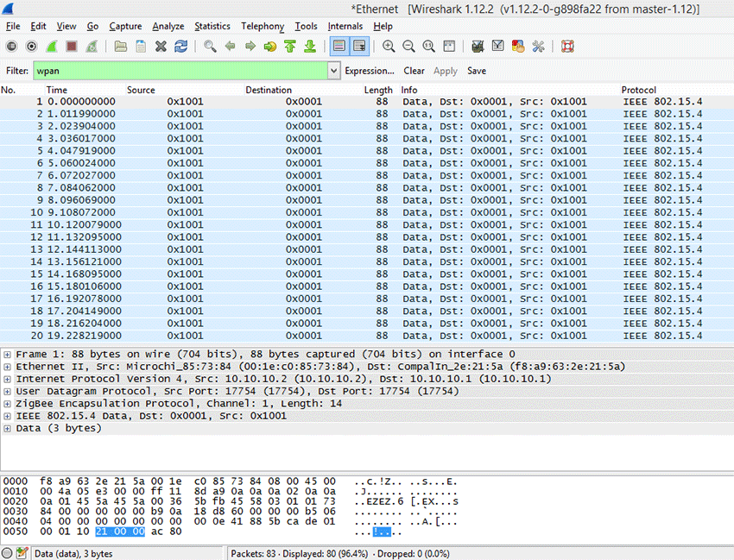Image resolution: width=734 pixels, height=560 pixels.
Task: Clear the current display filter
Action: click(414, 71)
